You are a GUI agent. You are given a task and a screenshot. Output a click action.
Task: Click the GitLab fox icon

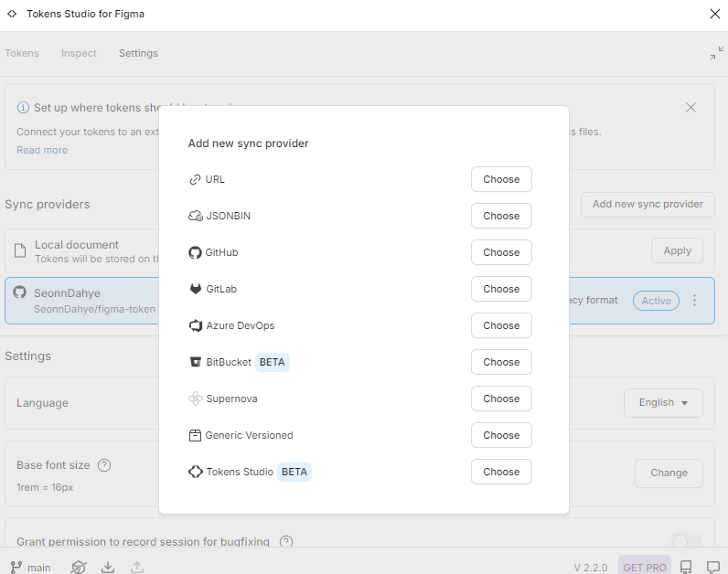[195, 289]
